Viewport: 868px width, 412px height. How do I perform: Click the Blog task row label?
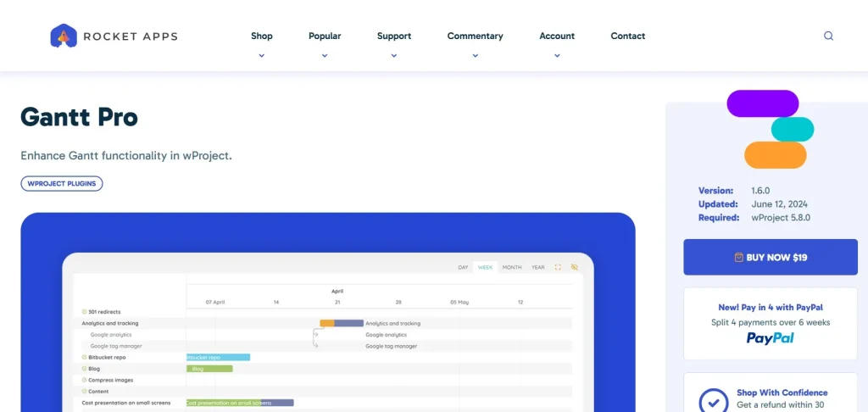point(94,369)
